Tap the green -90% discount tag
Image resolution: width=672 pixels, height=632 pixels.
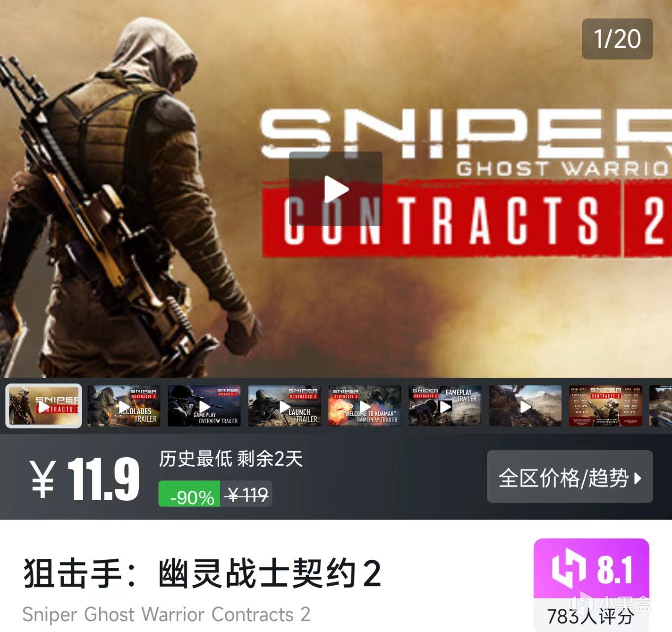point(189,494)
